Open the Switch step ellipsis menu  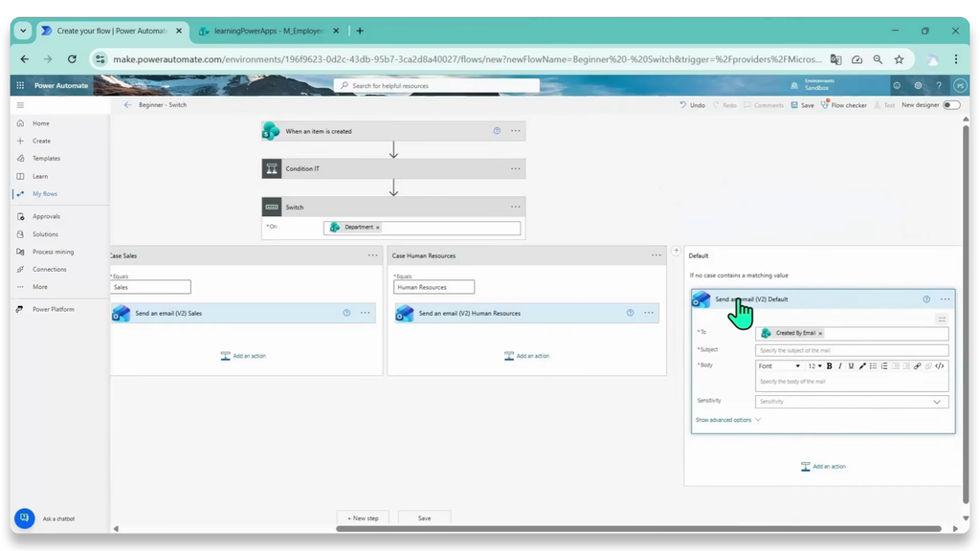point(516,207)
